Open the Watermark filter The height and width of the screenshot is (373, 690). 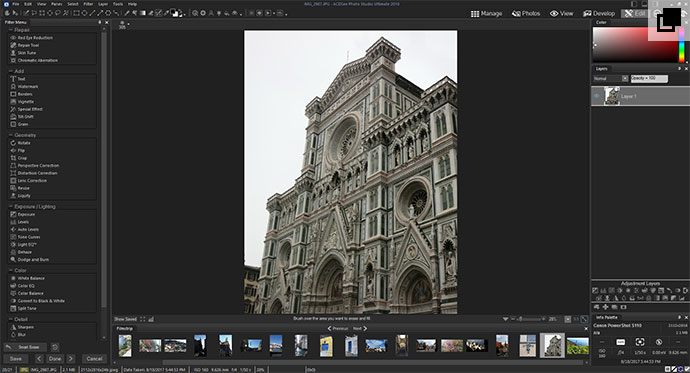pyautogui.click(x=24, y=87)
